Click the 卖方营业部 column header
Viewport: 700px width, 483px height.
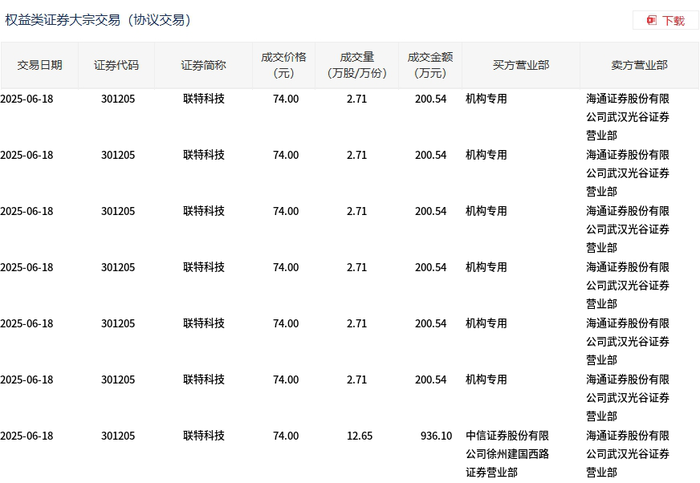click(x=639, y=65)
